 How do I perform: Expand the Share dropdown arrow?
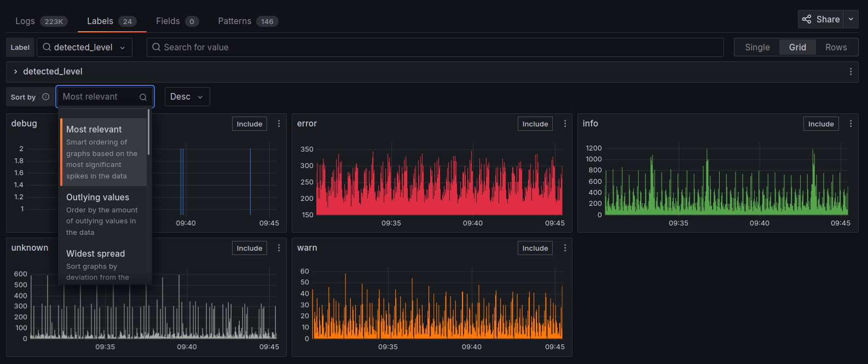(x=850, y=19)
